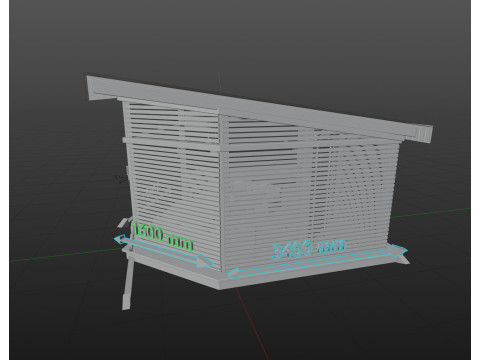Click the double-headed arrow under the 1600 mm label
Screen dimensions: 480x360
click(163, 251)
